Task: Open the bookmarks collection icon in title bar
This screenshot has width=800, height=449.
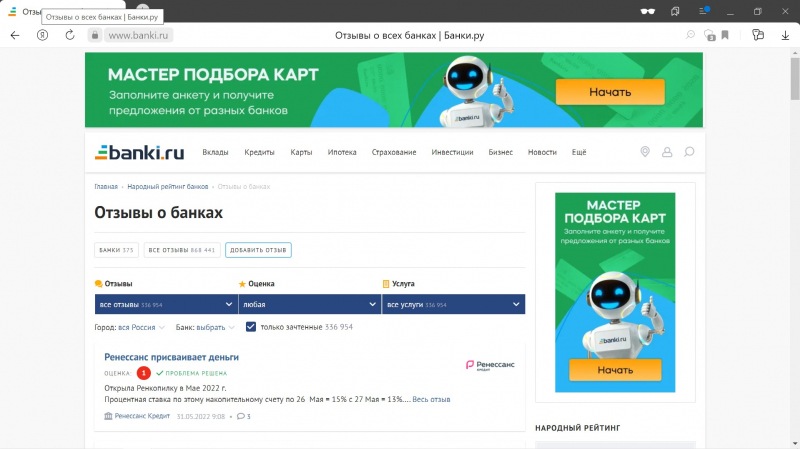Action: (x=675, y=11)
